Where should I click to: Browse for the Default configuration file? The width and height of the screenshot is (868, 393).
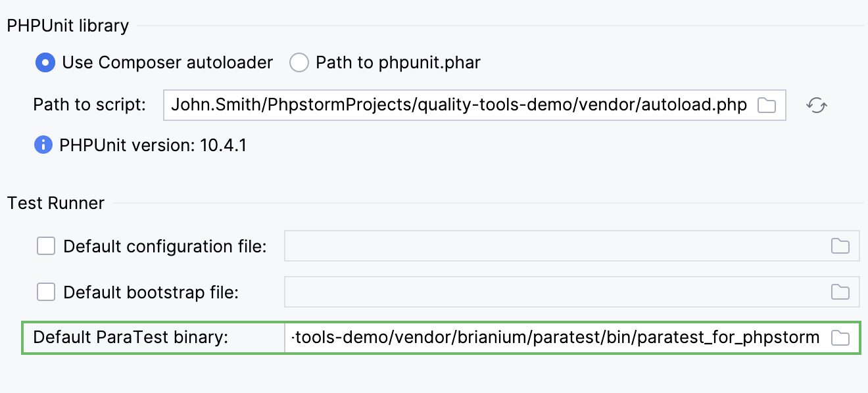click(x=840, y=246)
